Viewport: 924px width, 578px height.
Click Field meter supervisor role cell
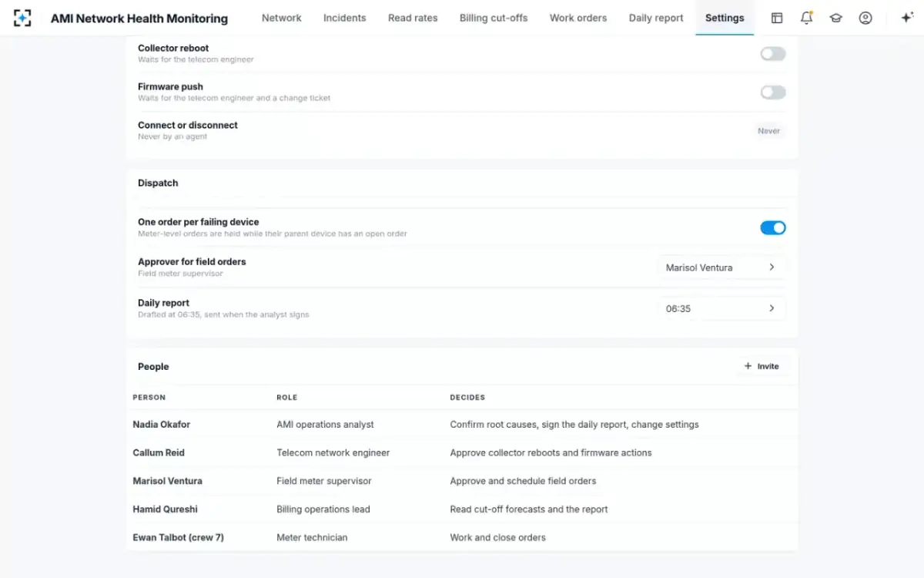coord(324,481)
